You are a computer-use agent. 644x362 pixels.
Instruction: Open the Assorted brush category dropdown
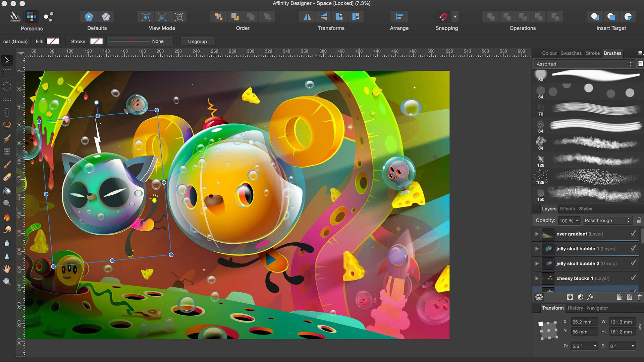[584, 64]
